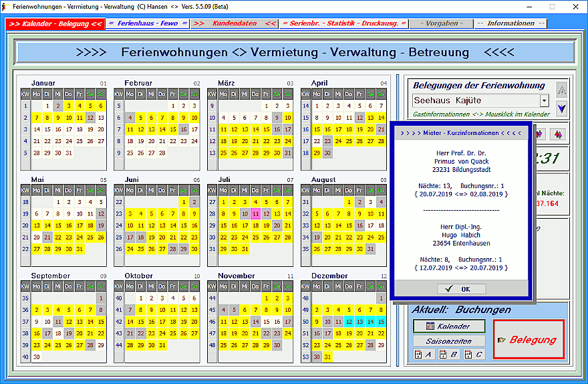Click the Kalender - Belegung tab
This screenshot has width=588, height=384.
55,24
